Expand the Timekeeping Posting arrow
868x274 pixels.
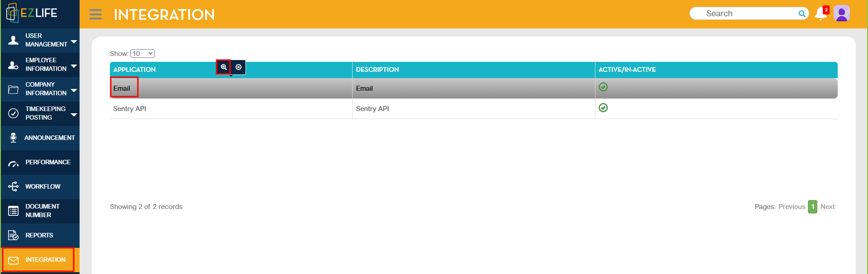click(x=74, y=115)
